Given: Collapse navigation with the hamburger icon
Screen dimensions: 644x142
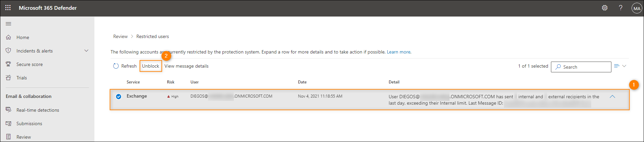Looking at the screenshot, I should pos(9,24).
